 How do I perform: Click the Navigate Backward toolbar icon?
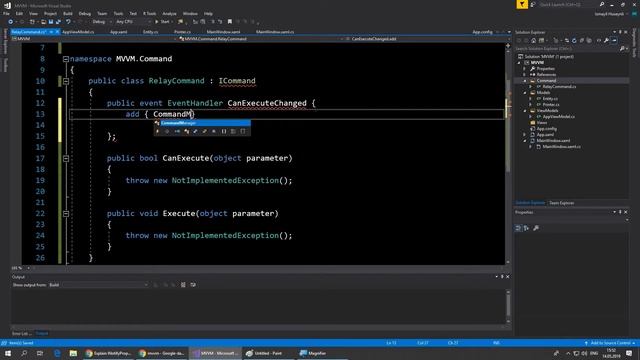coord(11,22)
